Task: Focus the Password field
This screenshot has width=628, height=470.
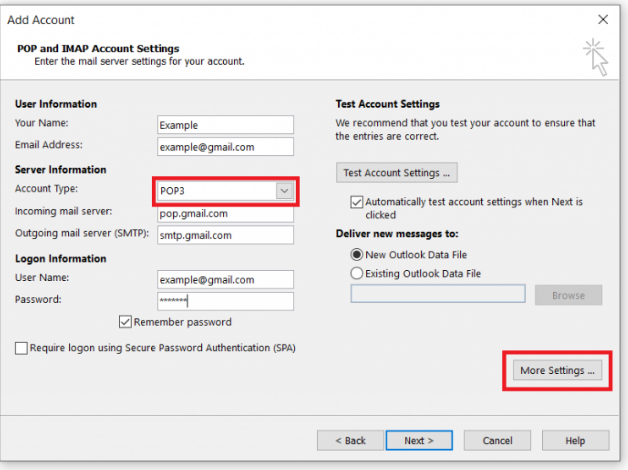Action: pyautogui.click(x=225, y=301)
